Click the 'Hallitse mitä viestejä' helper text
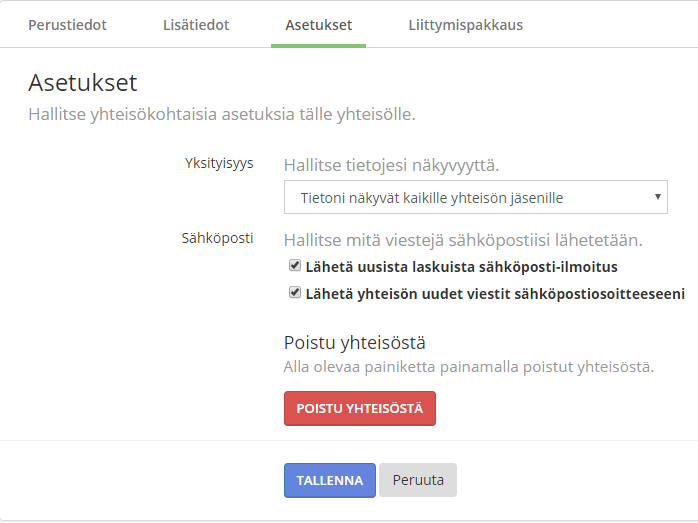Screen dimensions: 698x523 [462, 240]
